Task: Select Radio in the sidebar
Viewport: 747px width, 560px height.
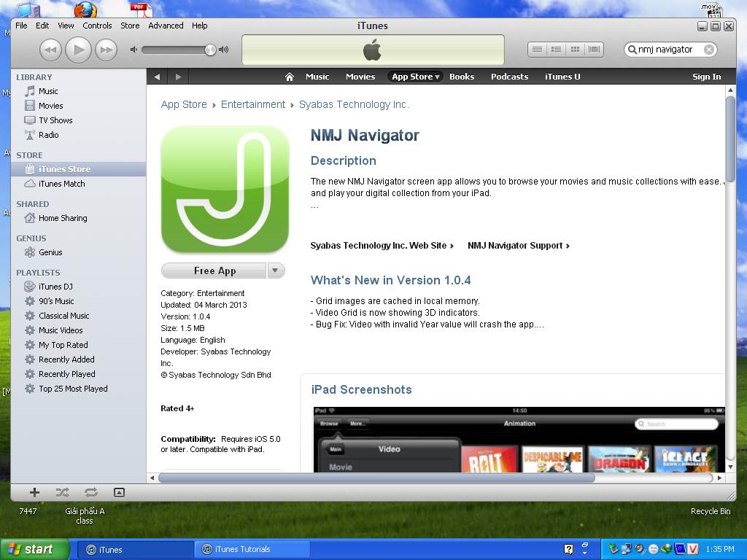Action: 49,135
